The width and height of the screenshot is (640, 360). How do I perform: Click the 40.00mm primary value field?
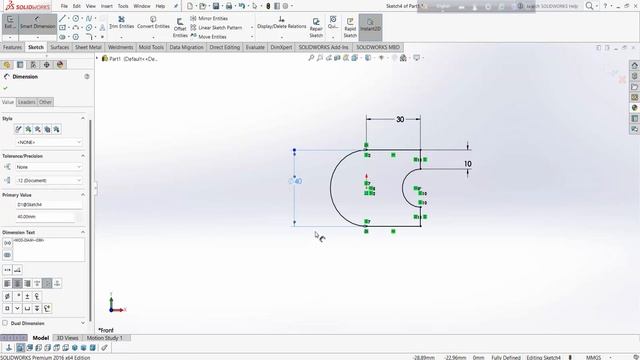pyautogui.click(x=46, y=217)
